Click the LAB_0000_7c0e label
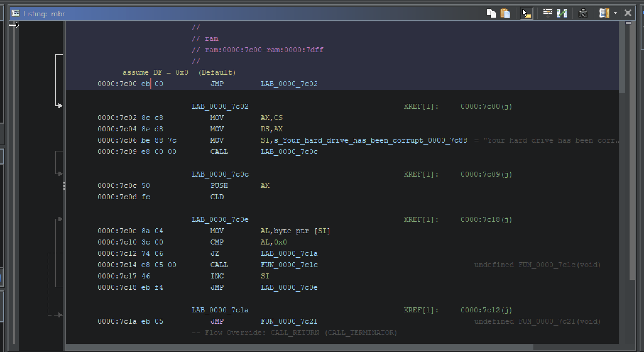 (220, 219)
